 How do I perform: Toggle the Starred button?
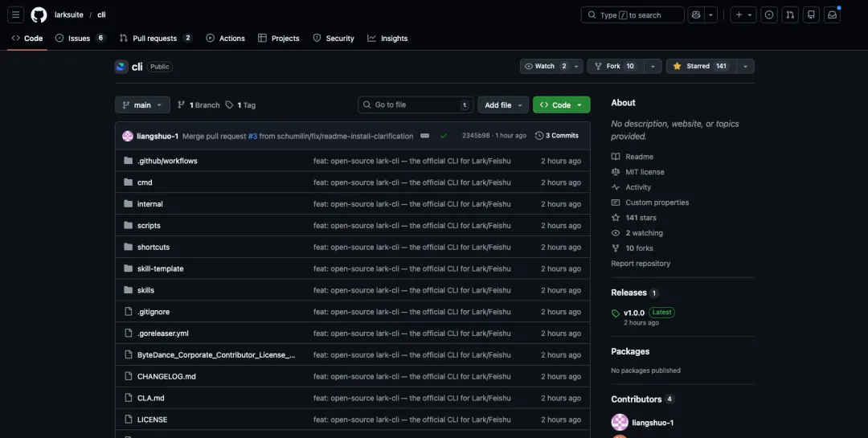[x=702, y=67]
